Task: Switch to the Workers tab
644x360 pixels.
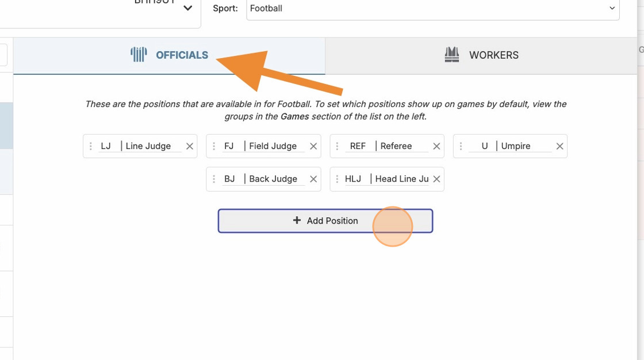Action: [482, 55]
